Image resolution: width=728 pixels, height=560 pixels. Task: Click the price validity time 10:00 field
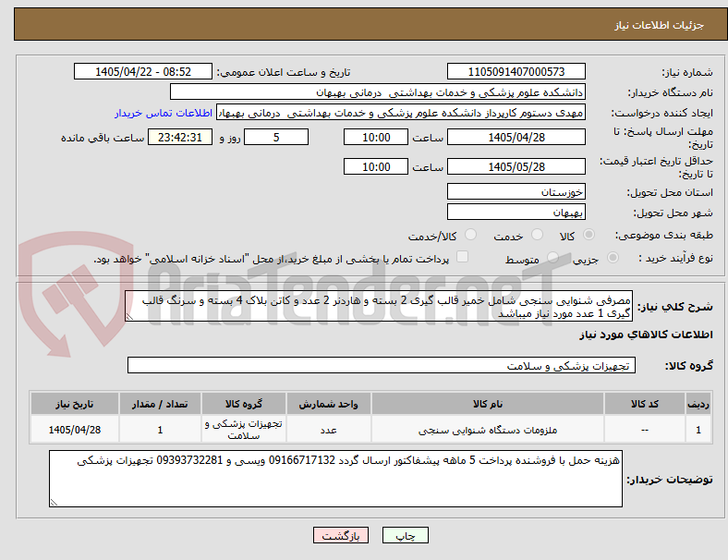(x=376, y=166)
